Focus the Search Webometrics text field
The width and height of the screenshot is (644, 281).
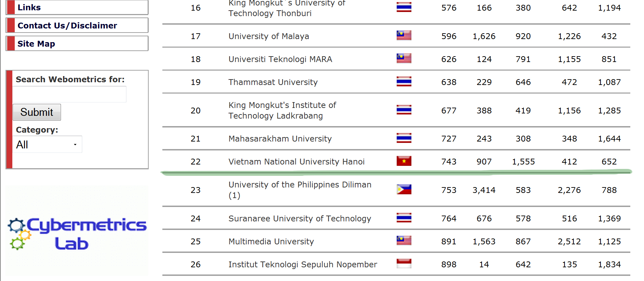pyautogui.click(x=69, y=94)
